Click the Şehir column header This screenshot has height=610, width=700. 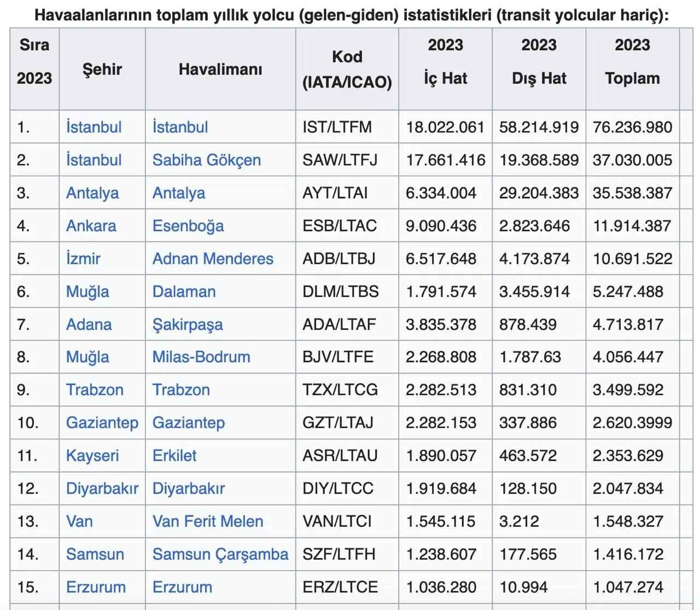pos(102,69)
